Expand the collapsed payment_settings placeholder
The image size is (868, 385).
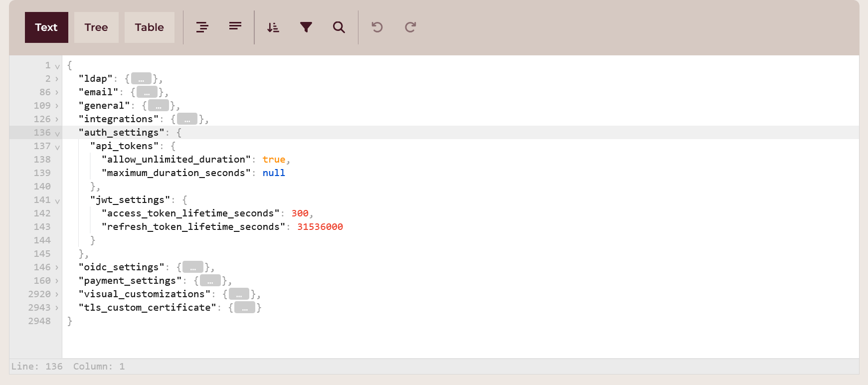click(210, 281)
